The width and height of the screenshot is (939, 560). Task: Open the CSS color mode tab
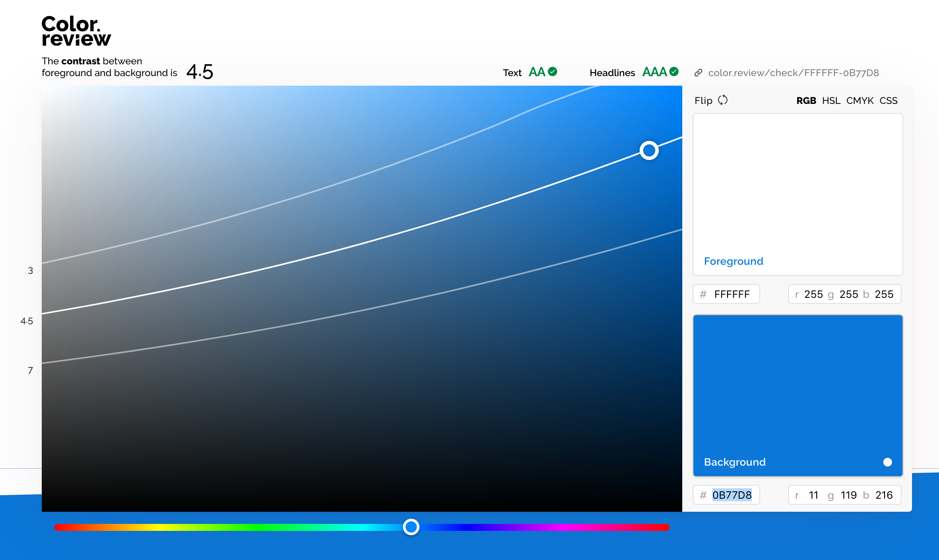[889, 100]
